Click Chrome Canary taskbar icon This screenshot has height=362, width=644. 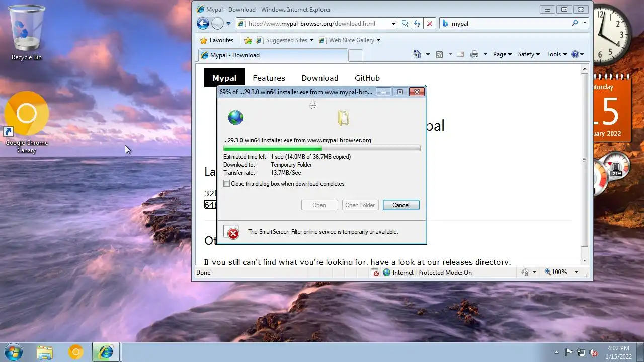click(75, 352)
